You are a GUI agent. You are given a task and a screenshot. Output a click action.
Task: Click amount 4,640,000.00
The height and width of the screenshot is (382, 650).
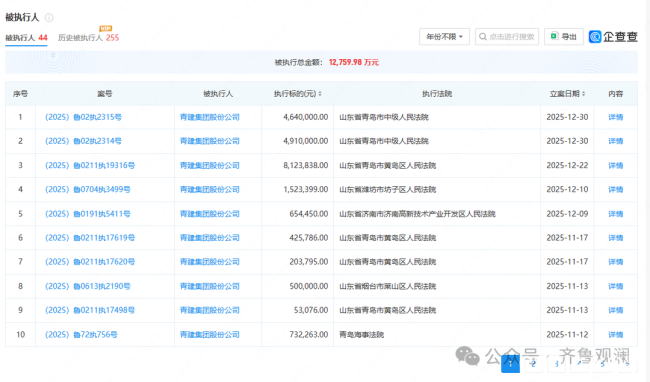[x=306, y=117]
